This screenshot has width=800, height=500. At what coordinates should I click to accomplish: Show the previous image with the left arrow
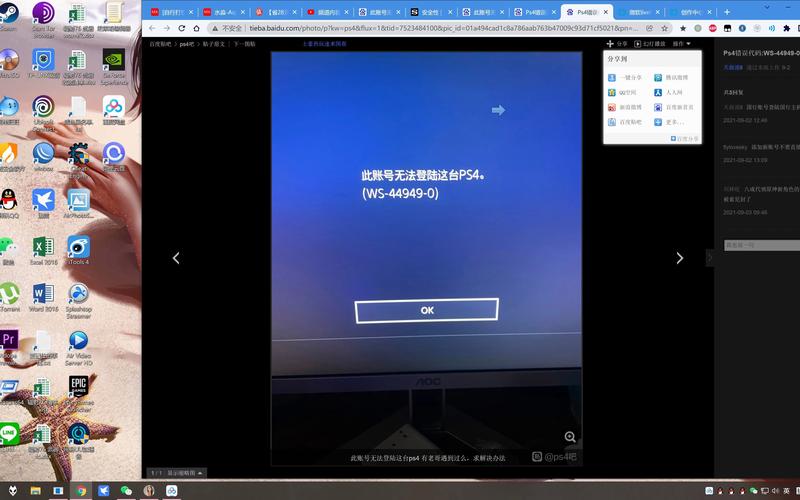point(176,258)
